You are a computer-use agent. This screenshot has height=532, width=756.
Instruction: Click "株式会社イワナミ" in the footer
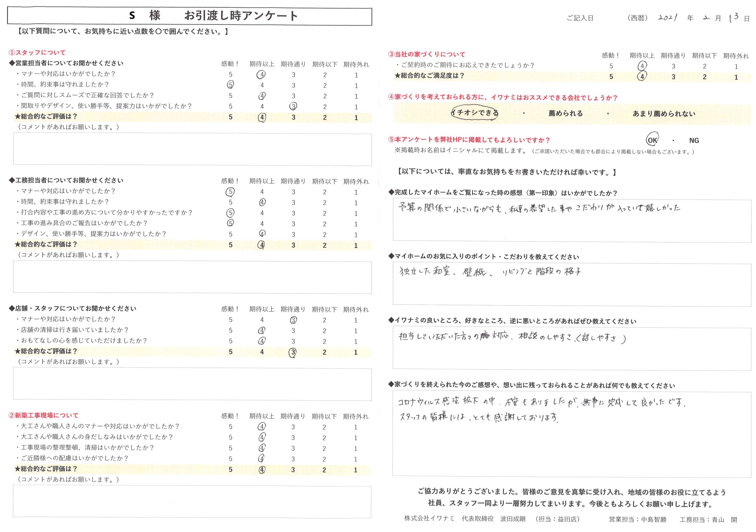[429, 518]
